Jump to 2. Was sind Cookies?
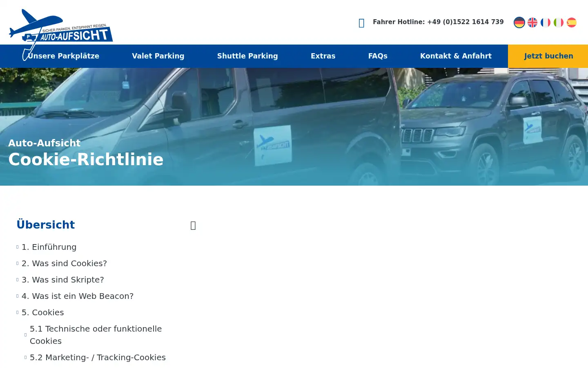588x368 pixels. (x=64, y=263)
